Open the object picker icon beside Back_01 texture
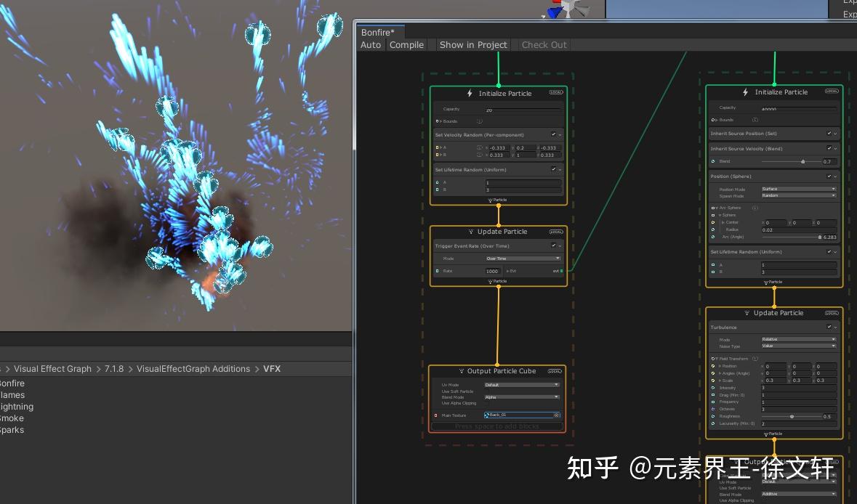Screen dimensions: 857x504 555,414
